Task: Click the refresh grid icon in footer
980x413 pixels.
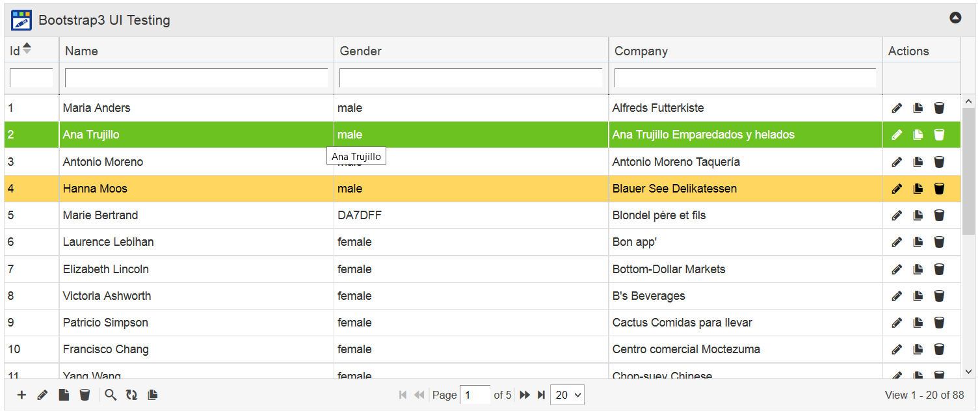Action: [x=131, y=395]
